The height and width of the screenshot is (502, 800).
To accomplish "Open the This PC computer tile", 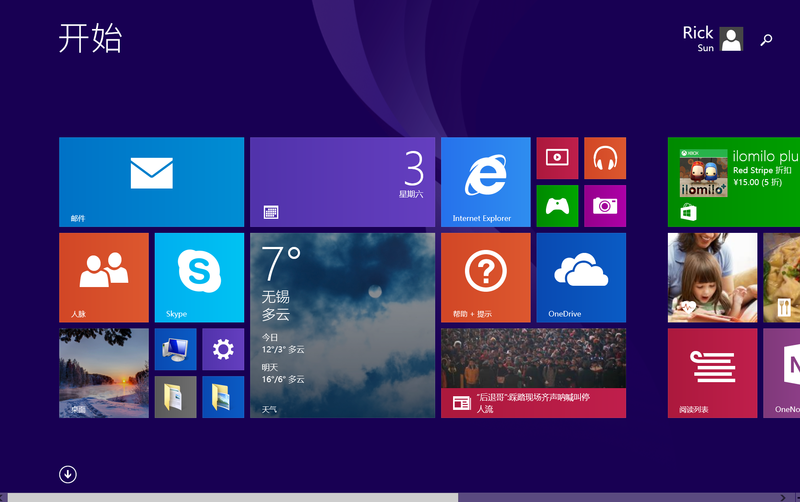I will click(x=175, y=349).
